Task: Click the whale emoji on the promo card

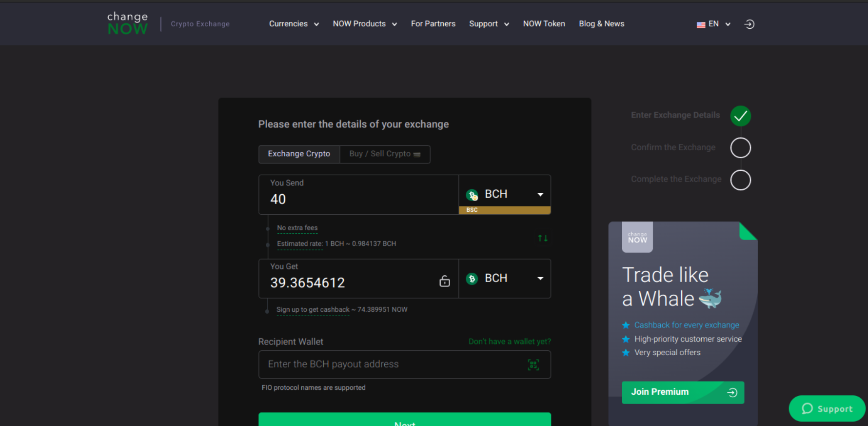Action: tap(710, 298)
